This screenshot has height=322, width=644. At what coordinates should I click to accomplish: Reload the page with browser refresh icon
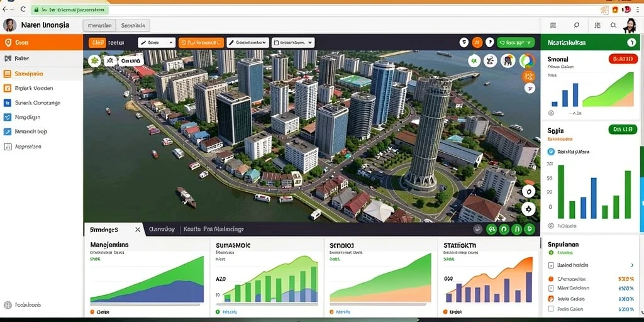23,10
